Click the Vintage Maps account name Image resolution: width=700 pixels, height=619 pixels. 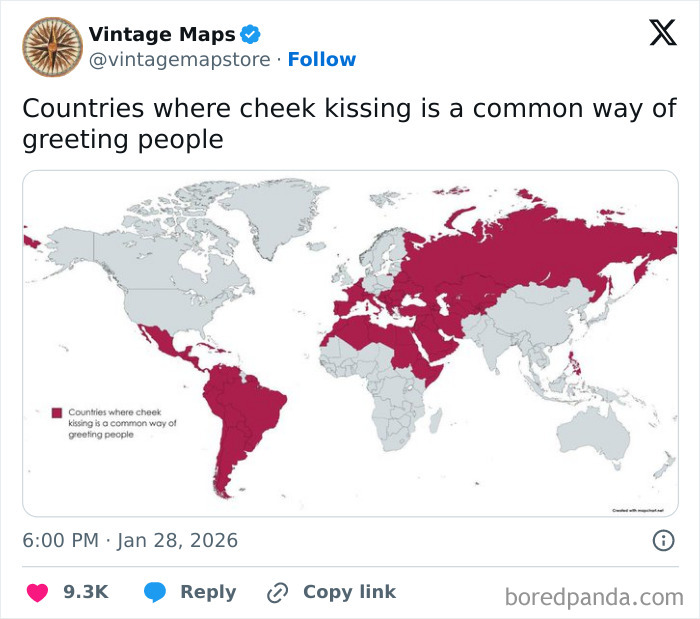tap(162, 36)
